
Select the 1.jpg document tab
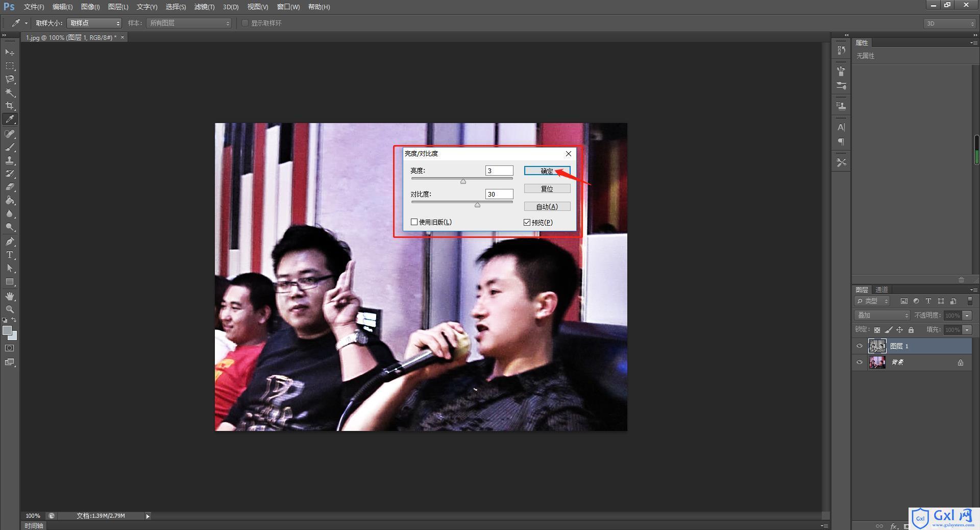[71, 37]
